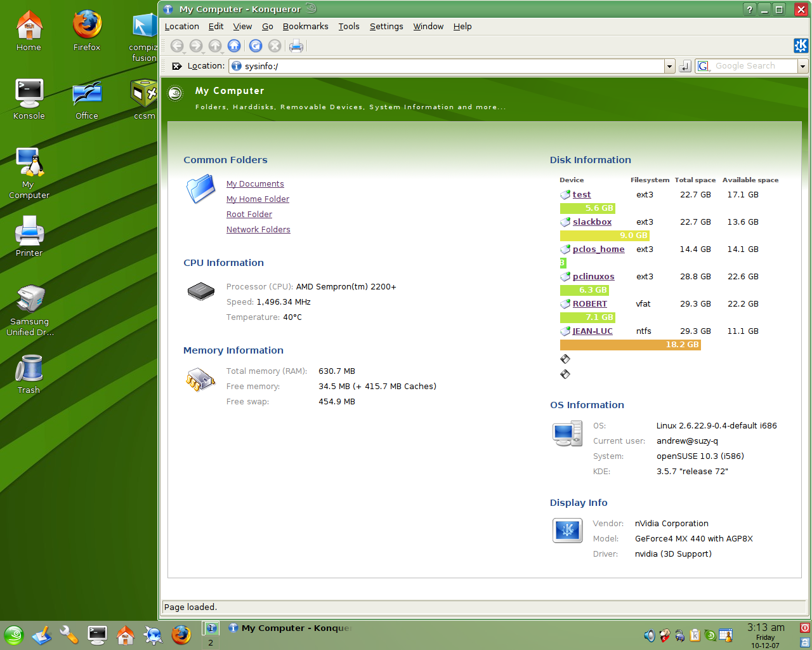Click the 9.0 GB yellow usage bar

pyautogui.click(x=605, y=235)
